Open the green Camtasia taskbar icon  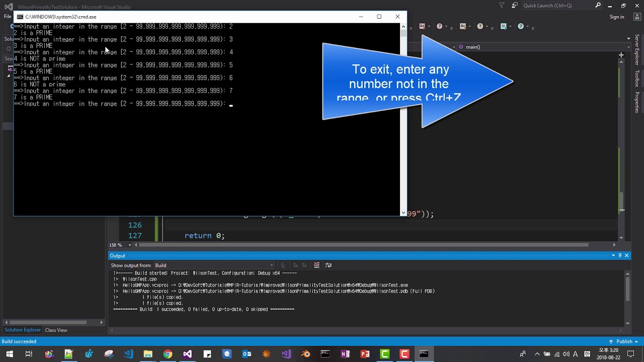[x=384, y=354]
